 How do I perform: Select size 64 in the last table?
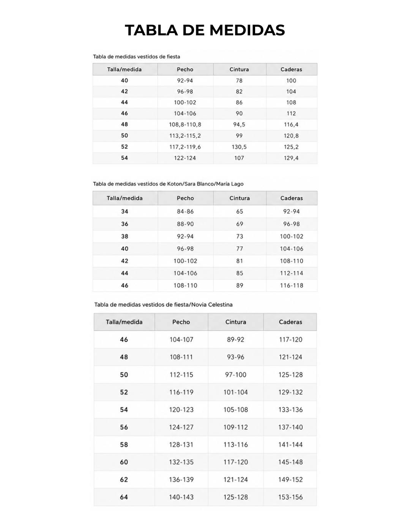[124, 497]
